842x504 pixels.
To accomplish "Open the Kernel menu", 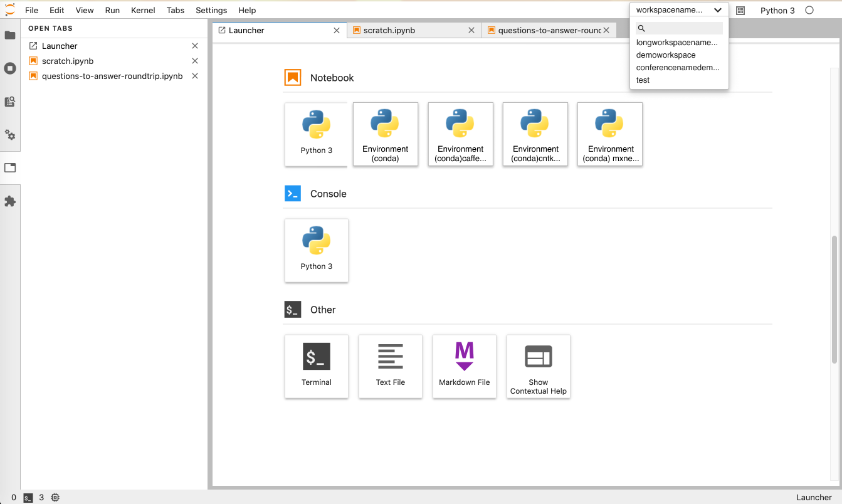I will [144, 10].
